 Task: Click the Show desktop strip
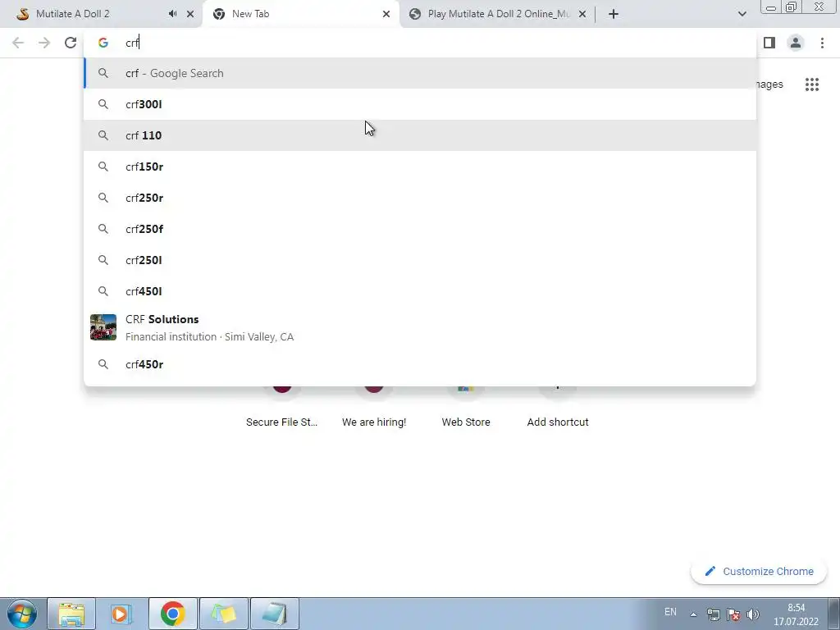tap(834, 614)
